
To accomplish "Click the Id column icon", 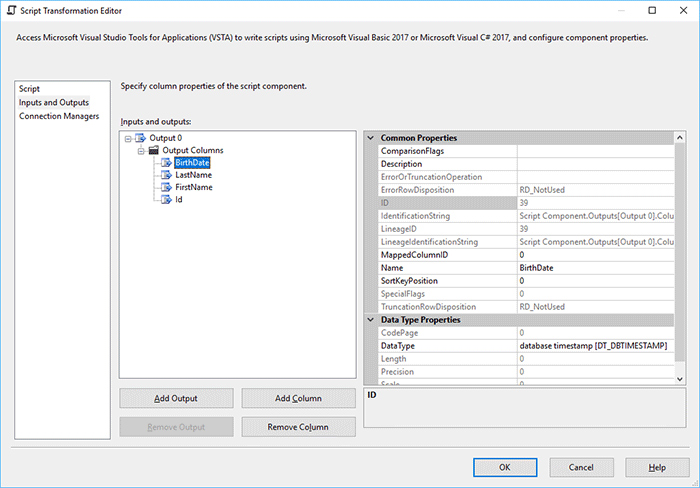I will pos(166,199).
